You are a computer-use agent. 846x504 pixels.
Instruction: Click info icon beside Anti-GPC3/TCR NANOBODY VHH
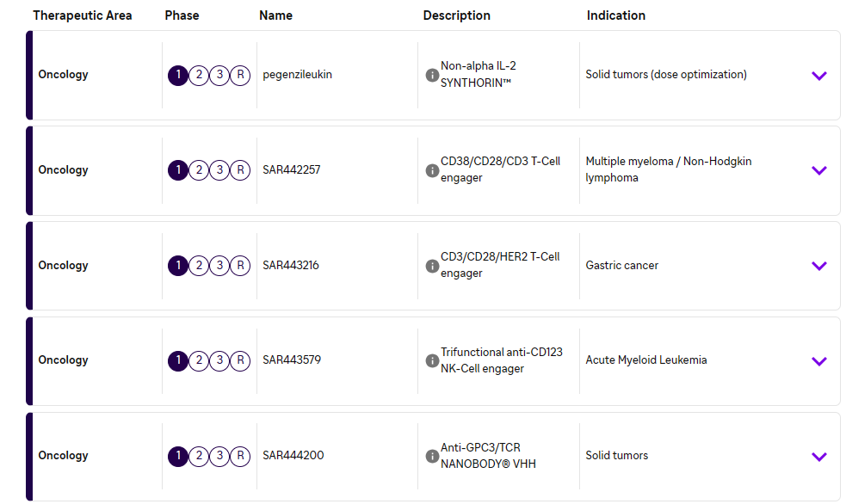tap(432, 456)
